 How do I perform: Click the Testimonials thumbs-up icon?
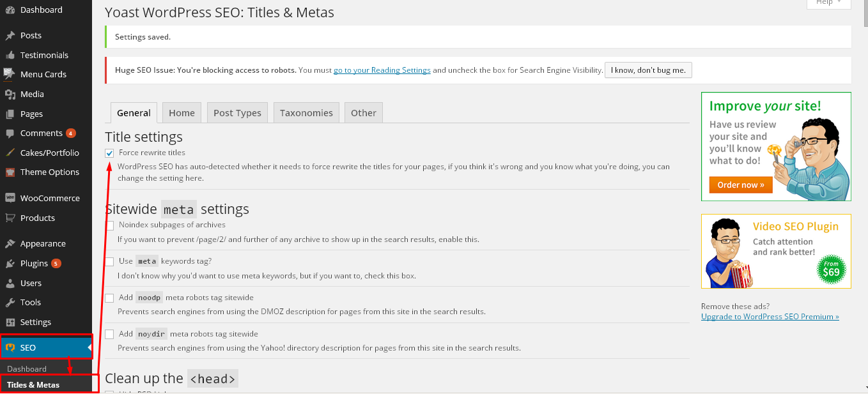tap(10, 56)
